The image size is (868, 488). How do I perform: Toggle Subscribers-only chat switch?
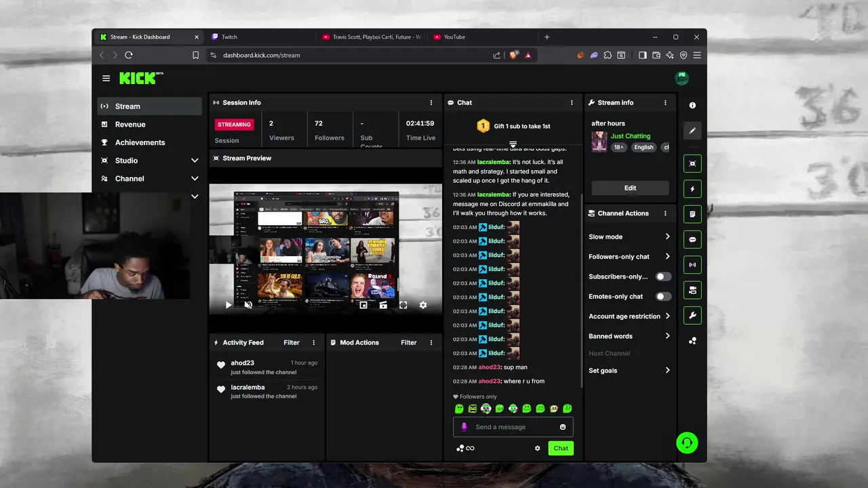tap(663, 277)
